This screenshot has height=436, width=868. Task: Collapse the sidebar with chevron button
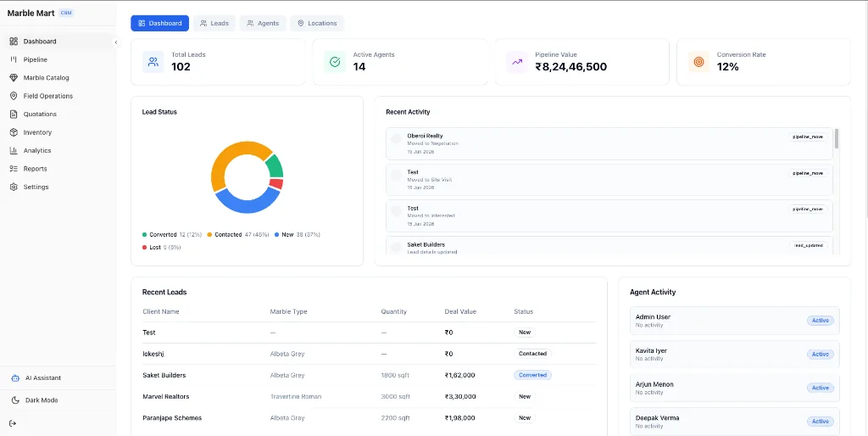[115, 42]
